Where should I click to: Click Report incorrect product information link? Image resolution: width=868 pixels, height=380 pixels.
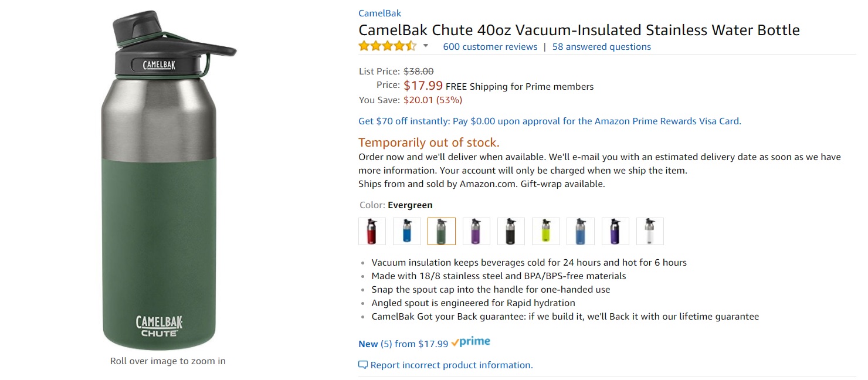point(451,365)
